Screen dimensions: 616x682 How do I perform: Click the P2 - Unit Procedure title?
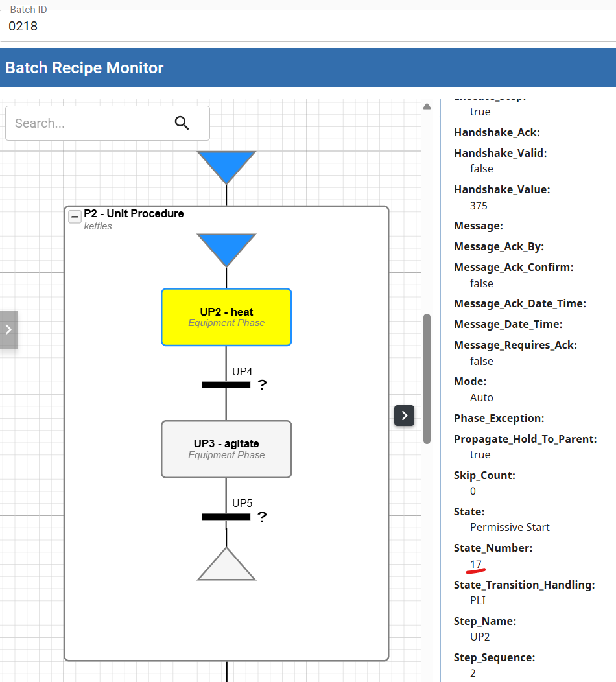point(134,213)
